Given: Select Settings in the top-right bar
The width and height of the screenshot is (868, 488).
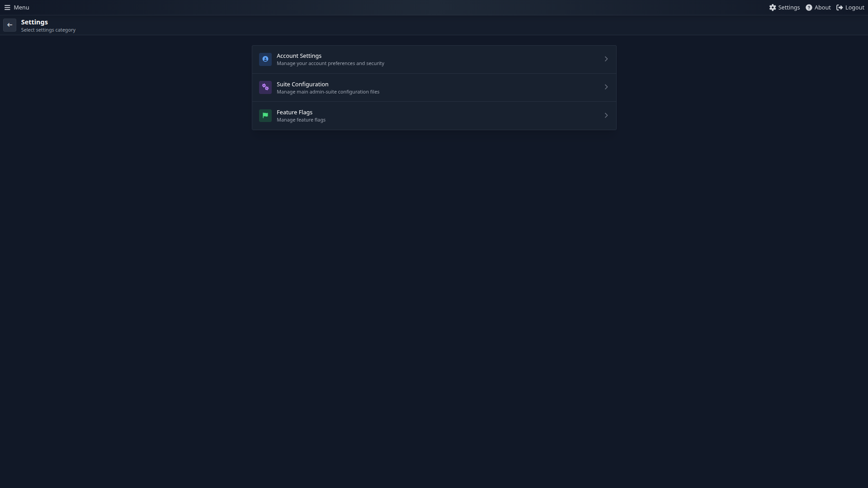Looking at the screenshot, I should point(788,7).
